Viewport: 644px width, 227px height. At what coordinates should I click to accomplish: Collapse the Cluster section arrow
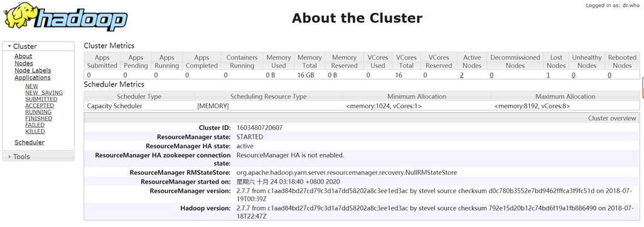click(9, 47)
